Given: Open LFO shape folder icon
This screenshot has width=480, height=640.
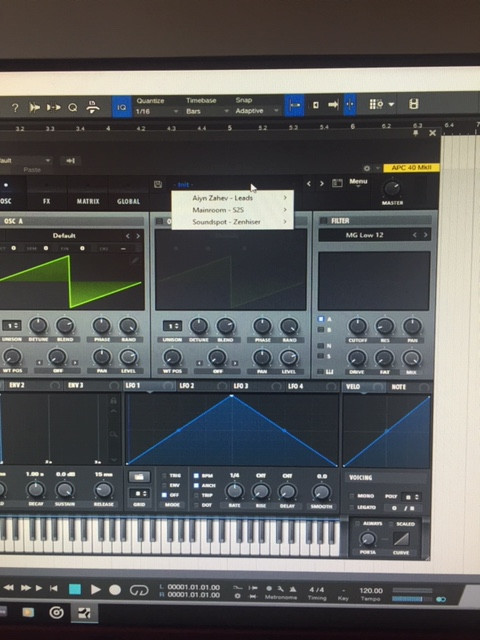Looking at the screenshot, I should click(139, 477).
